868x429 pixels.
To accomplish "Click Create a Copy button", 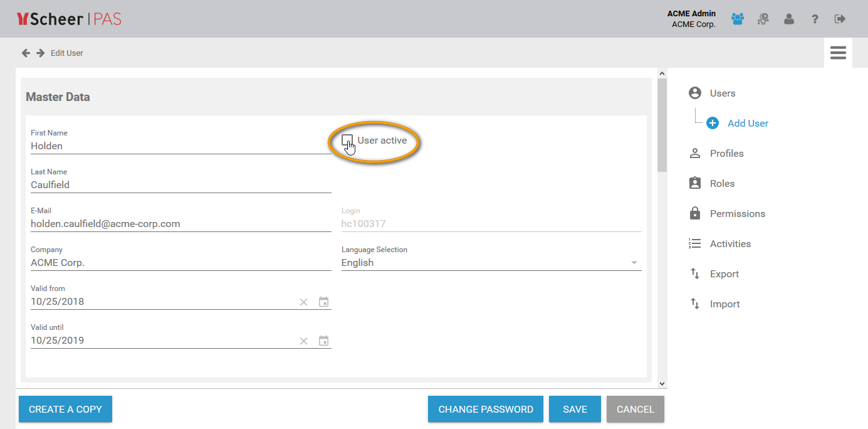I will click(65, 409).
